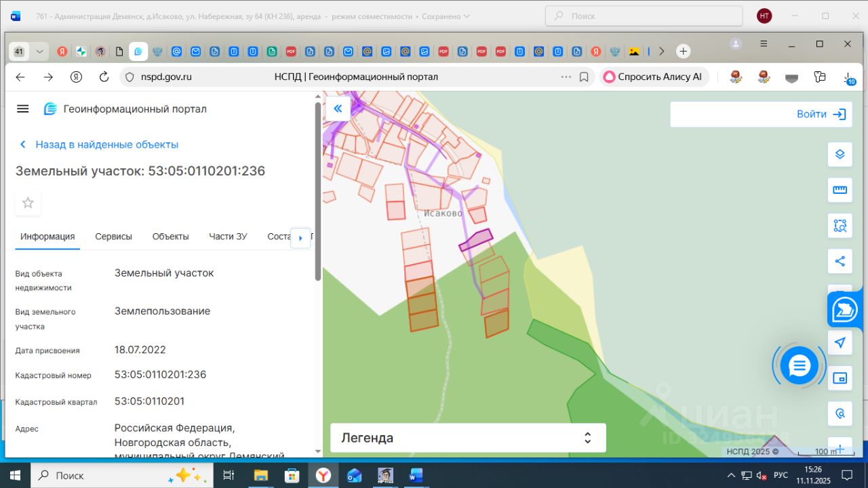
Task: Open the Объекты tab
Action: pyautogui.click(x=170, y=237)
